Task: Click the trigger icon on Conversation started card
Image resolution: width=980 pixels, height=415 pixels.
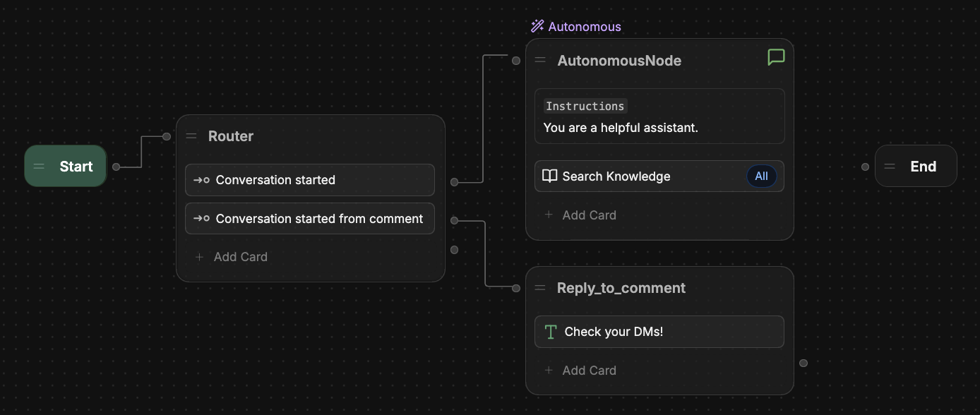Action: point(201,180)
